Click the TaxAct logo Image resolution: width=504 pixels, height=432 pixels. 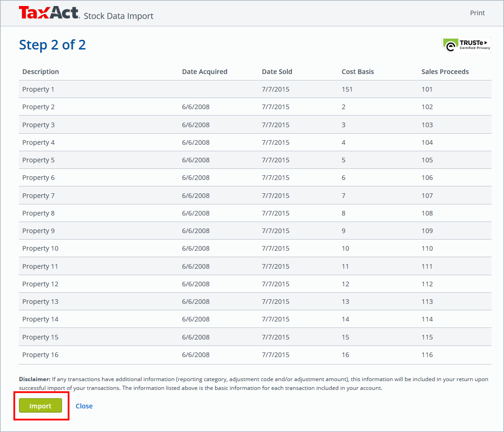click(49, 13)
